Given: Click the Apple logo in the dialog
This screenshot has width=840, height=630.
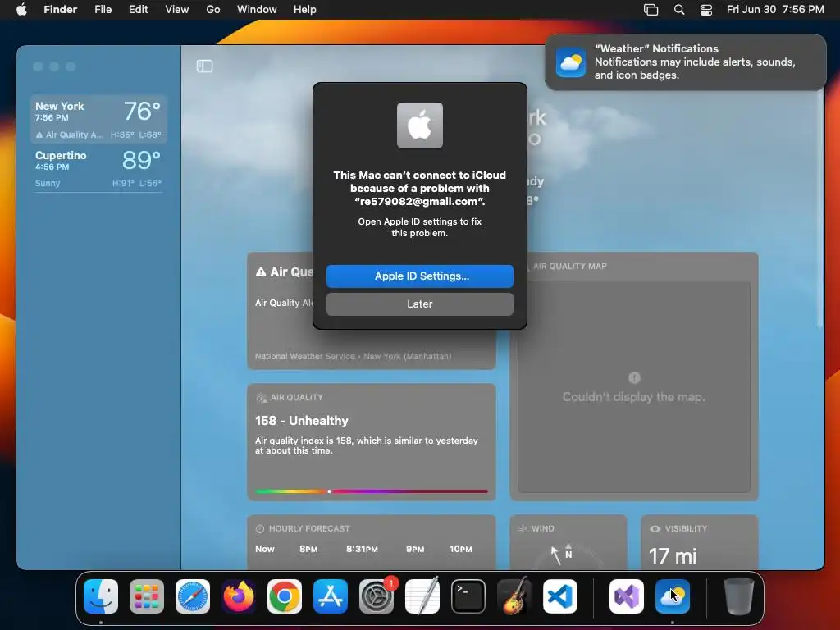Looking at the screenshot, I should coord(420,126).
